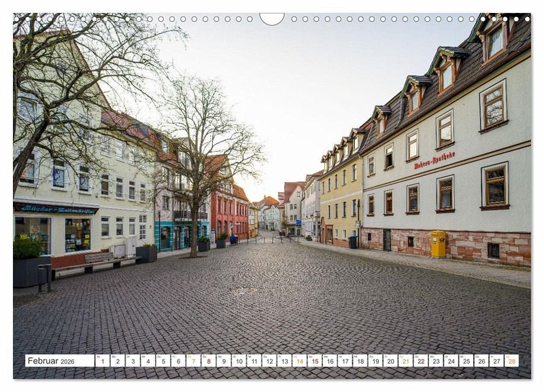Click the yellow mailbox on the building
Screen dimensions: 544x392
point(438,244)
